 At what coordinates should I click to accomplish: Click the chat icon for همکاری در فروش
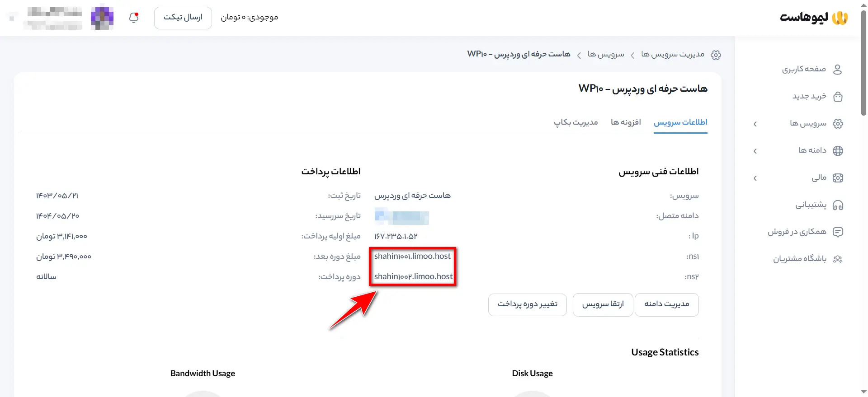point(838,232)
